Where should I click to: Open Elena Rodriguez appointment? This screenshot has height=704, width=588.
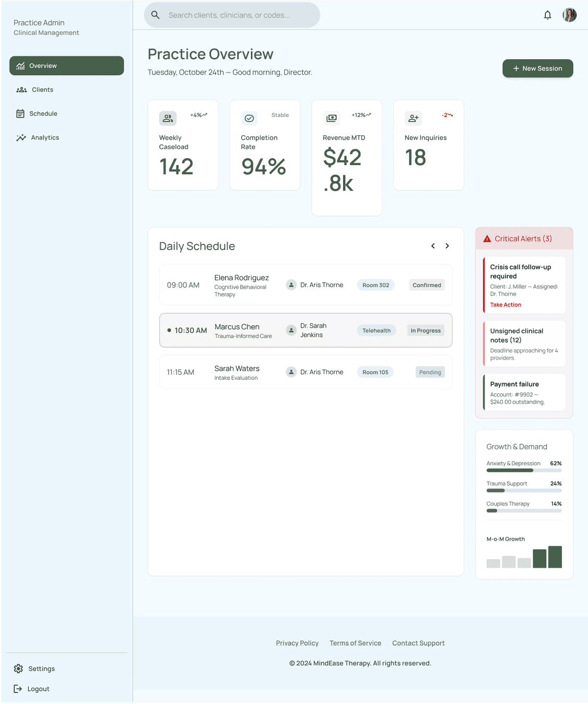[306, 285]
